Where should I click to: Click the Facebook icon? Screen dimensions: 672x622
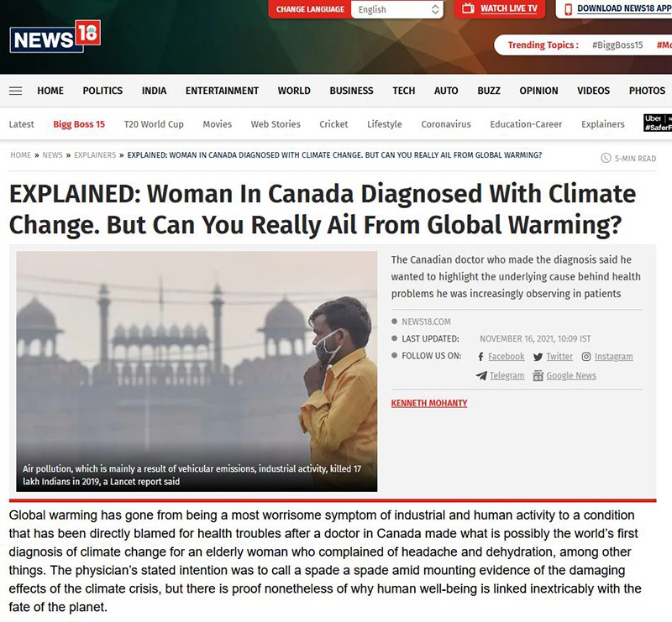480,357
